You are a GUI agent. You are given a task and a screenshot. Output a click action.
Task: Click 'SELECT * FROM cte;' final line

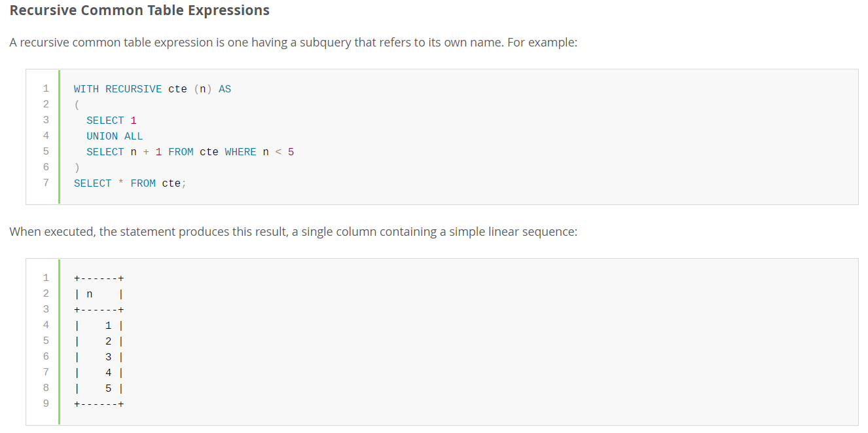tap(130, 183)
